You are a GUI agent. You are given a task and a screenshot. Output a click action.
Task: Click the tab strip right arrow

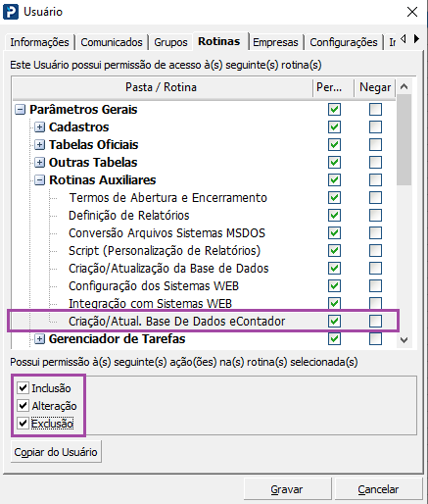(x=416, y=39)
